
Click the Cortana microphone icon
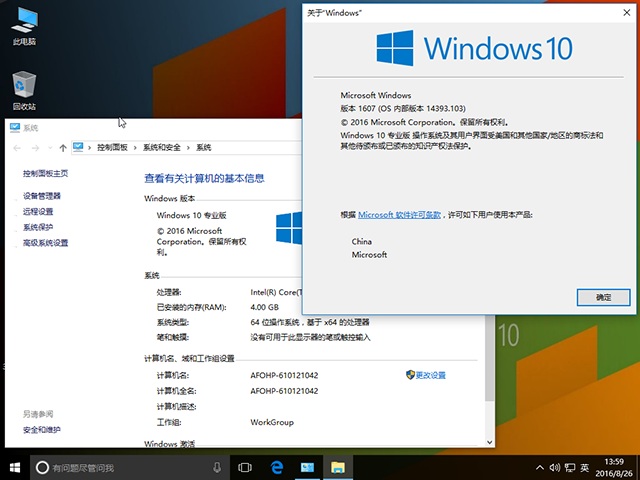point(217,467)
